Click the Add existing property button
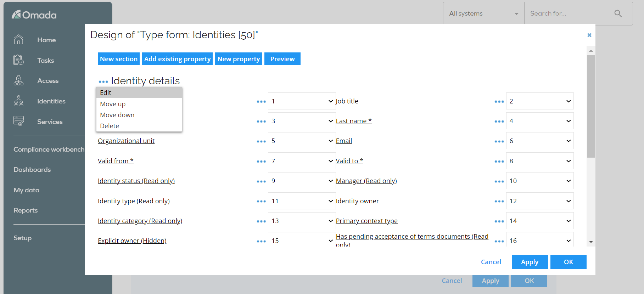Viewport: 644px width, 294px height. (177, 59)
